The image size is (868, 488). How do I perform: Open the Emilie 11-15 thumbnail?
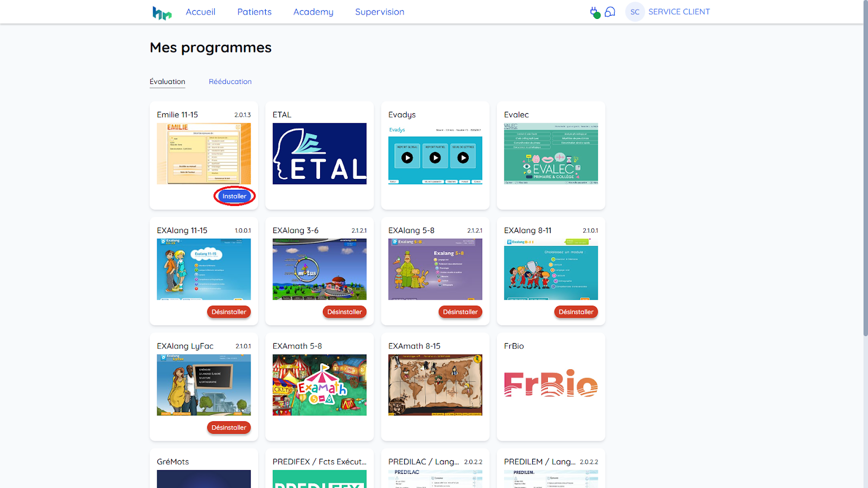204,153
